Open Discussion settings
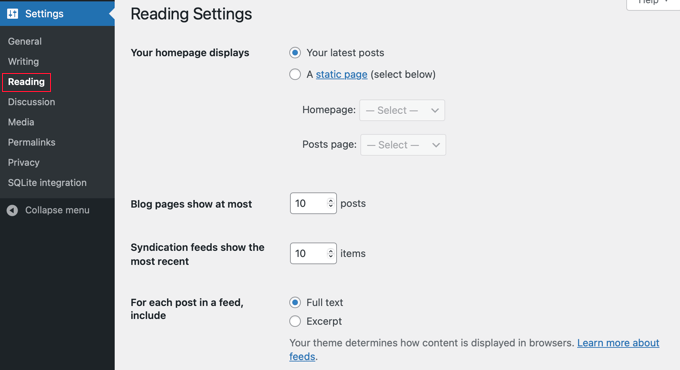This screenshot has height=370, width=680. tap(31, 102)
